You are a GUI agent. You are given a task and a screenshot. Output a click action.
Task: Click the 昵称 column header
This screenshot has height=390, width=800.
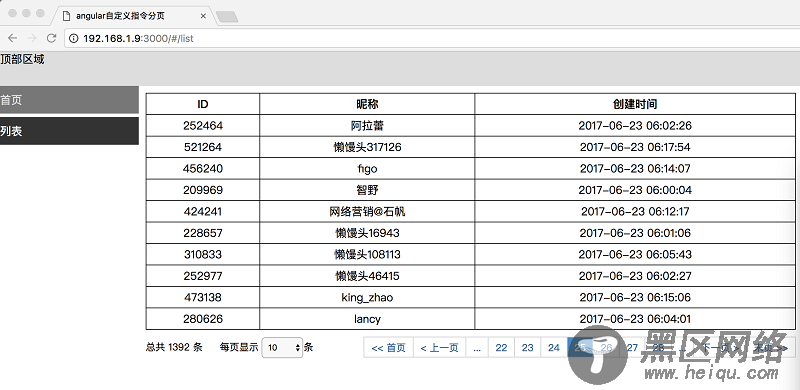tap(367, 104)
